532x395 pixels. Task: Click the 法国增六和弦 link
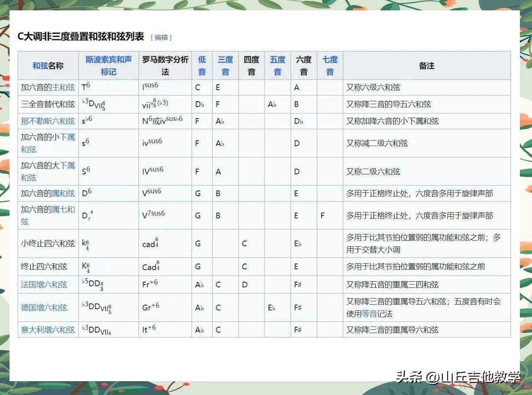coord(44,285)
